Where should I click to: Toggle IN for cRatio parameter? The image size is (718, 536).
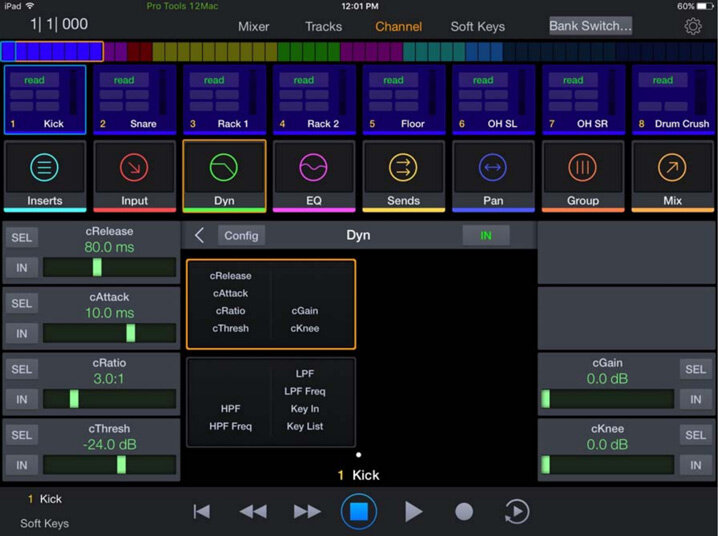(22, 400)
